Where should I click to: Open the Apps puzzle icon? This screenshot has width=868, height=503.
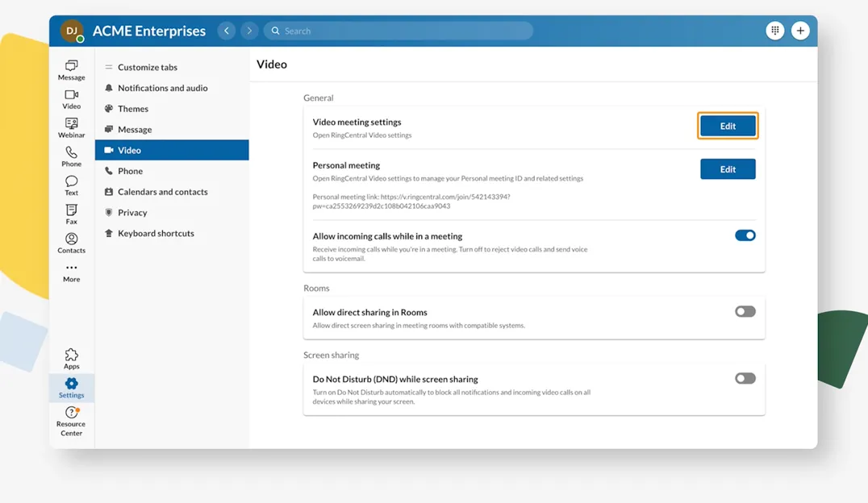[71, 359]
